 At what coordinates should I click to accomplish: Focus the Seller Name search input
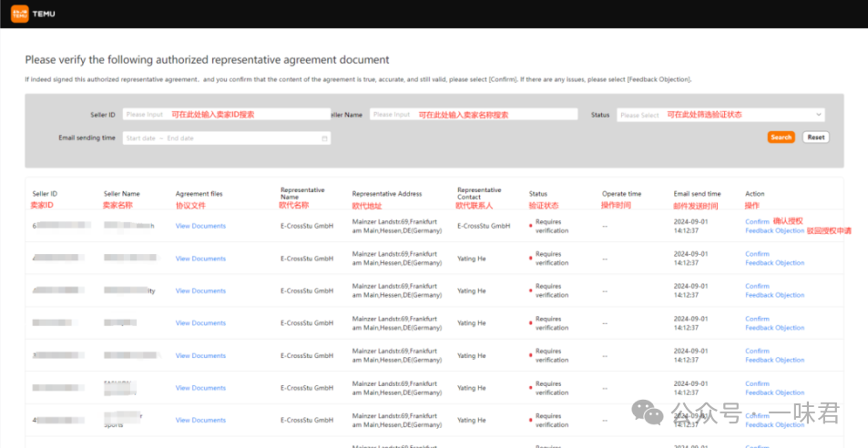pos(474,115)
